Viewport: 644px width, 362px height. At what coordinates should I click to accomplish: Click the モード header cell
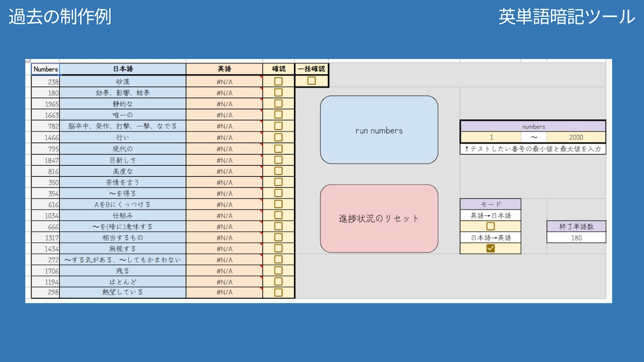click(491, 204)
